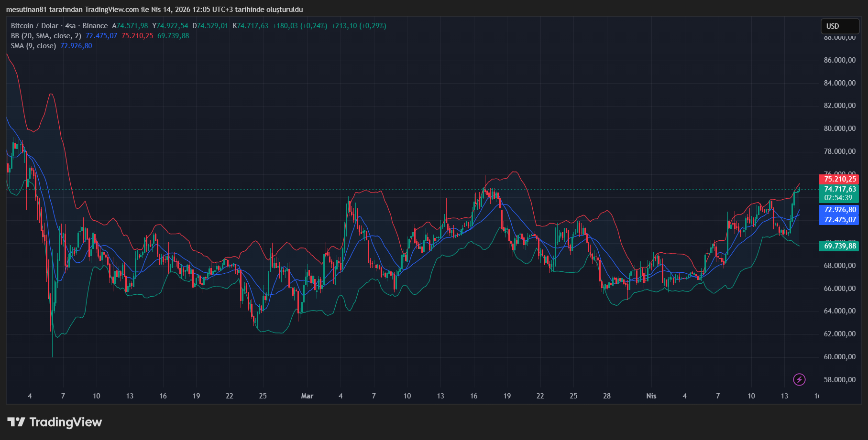
Task: Click the Bitcoin / Dolar symbol title
Action: coord(34,26)
